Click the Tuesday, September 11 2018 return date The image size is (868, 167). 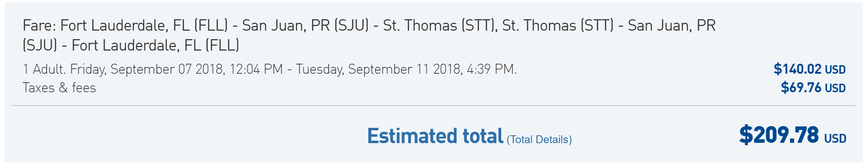379,69
